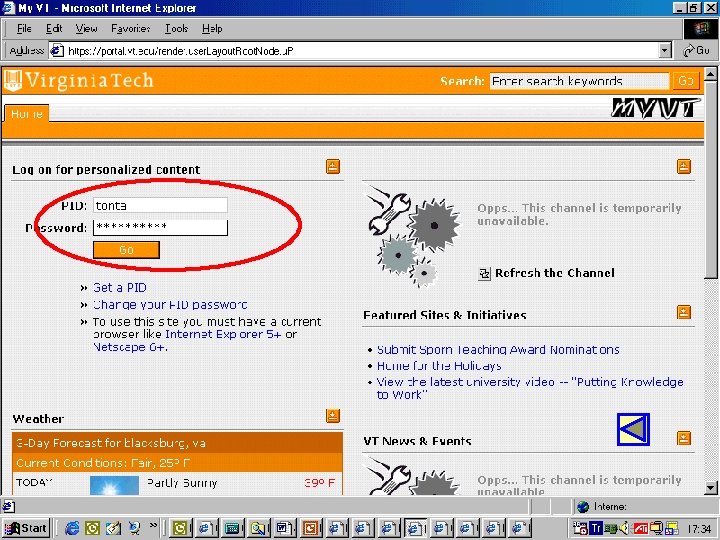The image size is (720, 540).
Task: Click the Current Conditions: Fair, 25° F text
Action: [103, 463]
